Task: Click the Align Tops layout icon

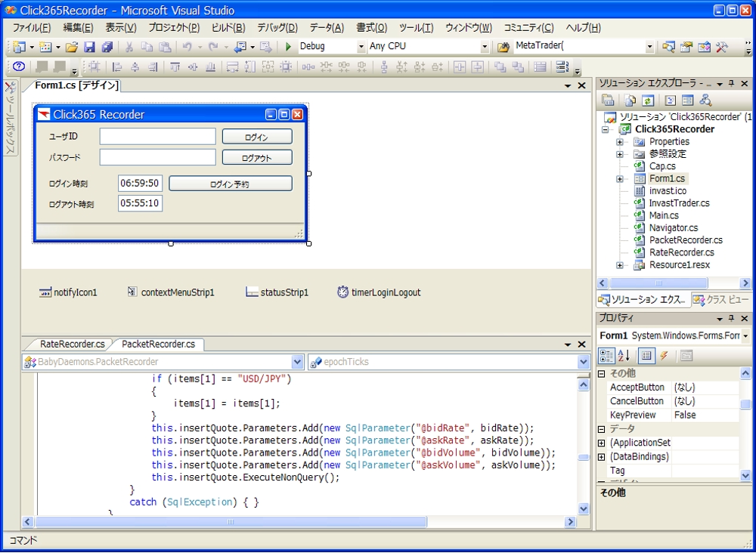Action: [175, 67]
